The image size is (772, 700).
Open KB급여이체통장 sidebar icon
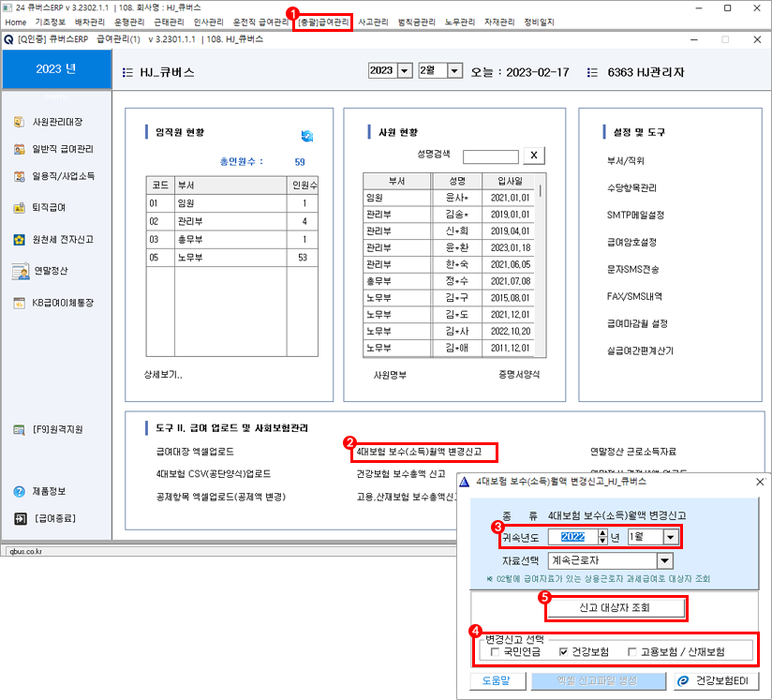(19, 303)
